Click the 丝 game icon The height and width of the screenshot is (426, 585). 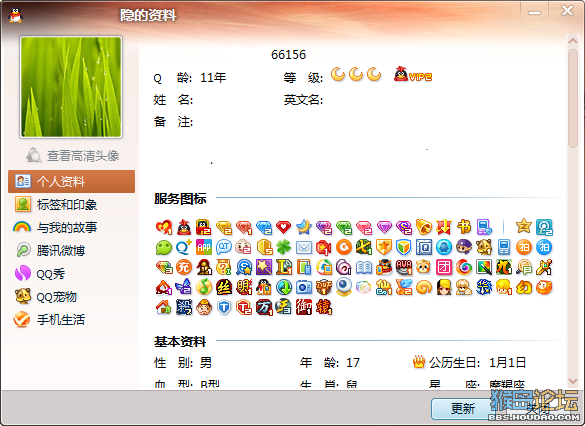coord(224,287)
